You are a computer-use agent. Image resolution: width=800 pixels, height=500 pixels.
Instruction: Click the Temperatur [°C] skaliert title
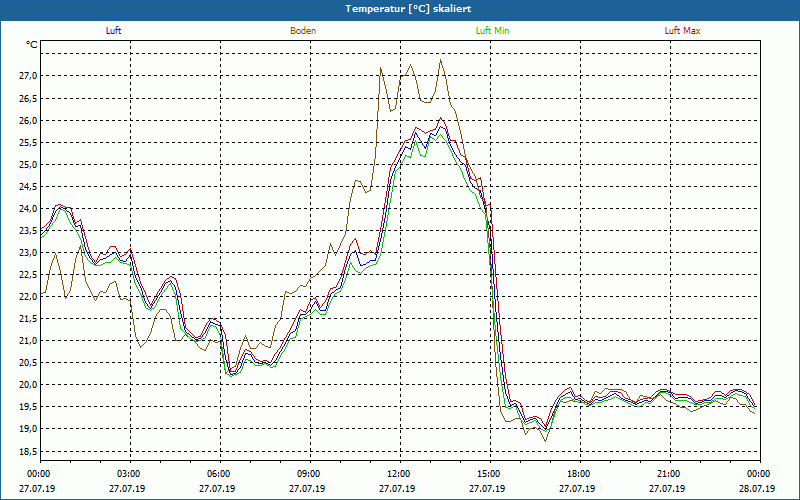click(x=408, y=9)
